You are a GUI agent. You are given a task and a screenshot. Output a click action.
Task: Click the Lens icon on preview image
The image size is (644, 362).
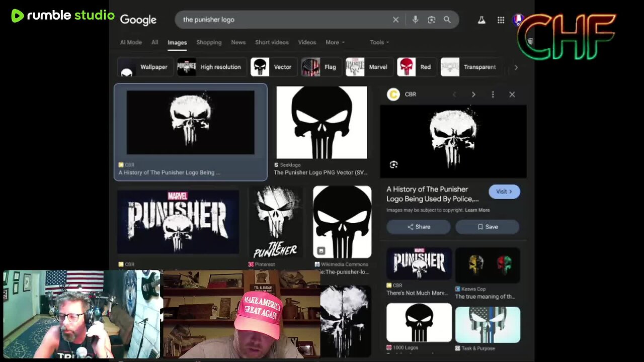pyautogui.click(x=393, y=164)
